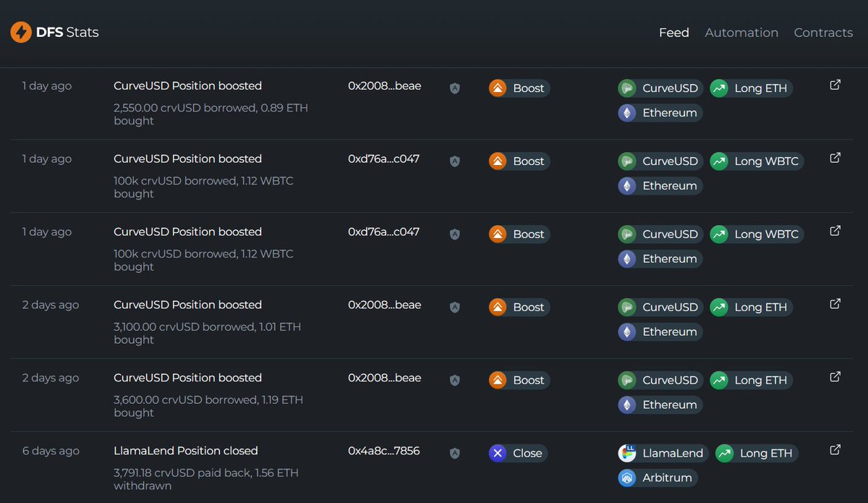Open external link for LlamaLend closed position

pos(835,450)
